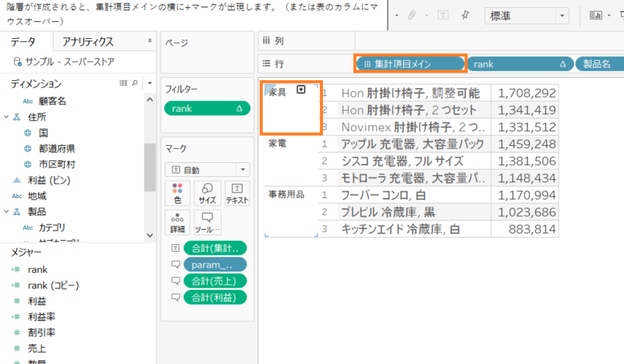
Task: Click the 製品名 pill on 行 shelf
Action: coord(600,64)
